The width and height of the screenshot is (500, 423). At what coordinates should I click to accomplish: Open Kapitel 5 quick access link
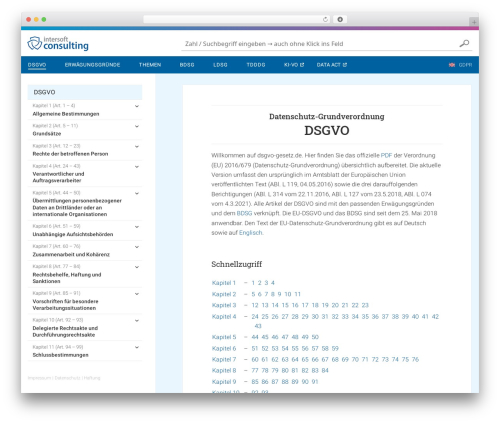click(224, 337)
